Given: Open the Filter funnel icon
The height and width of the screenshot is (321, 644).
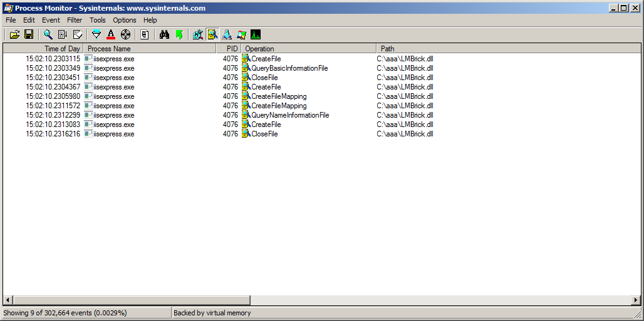Looking at the screenshot, I should pyautogui.click(x=96, y=34).
